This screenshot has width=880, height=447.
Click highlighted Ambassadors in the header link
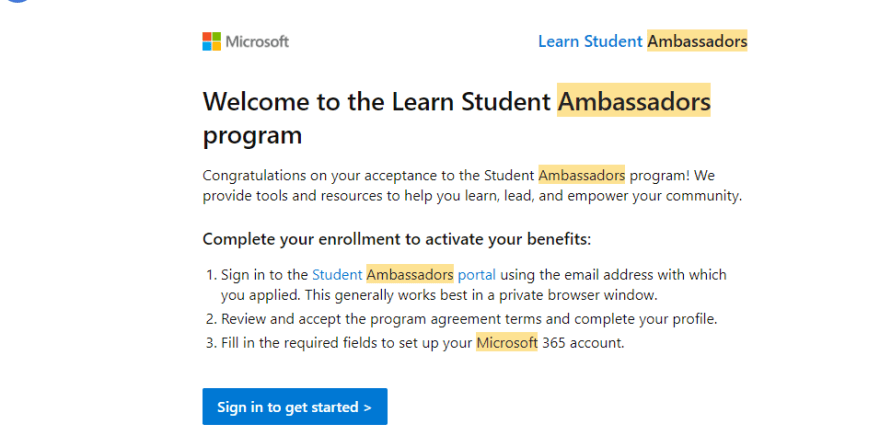point(697,41)
